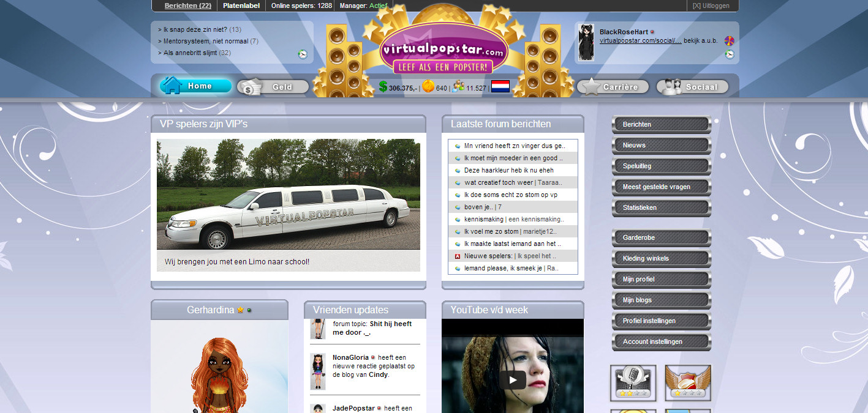Click the Dutch flag icon
Image resolution: width=868 pixels, height=413 pixels.
point(500,87)
